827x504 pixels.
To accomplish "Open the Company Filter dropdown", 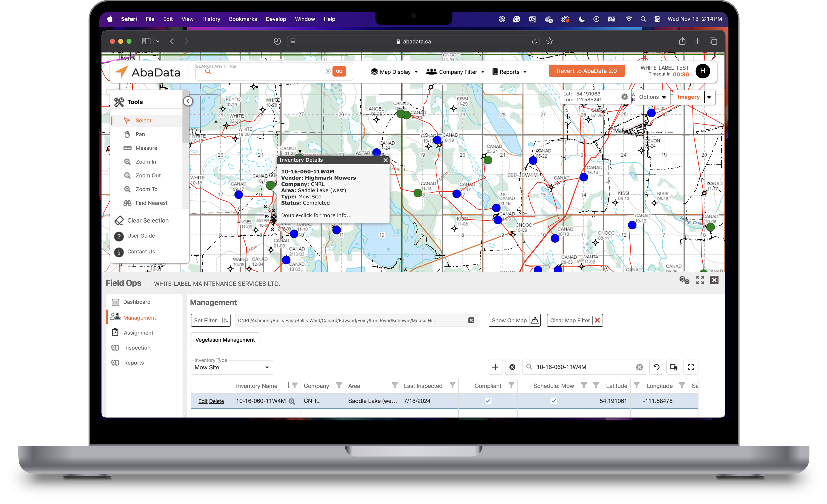I will [455, 72].
